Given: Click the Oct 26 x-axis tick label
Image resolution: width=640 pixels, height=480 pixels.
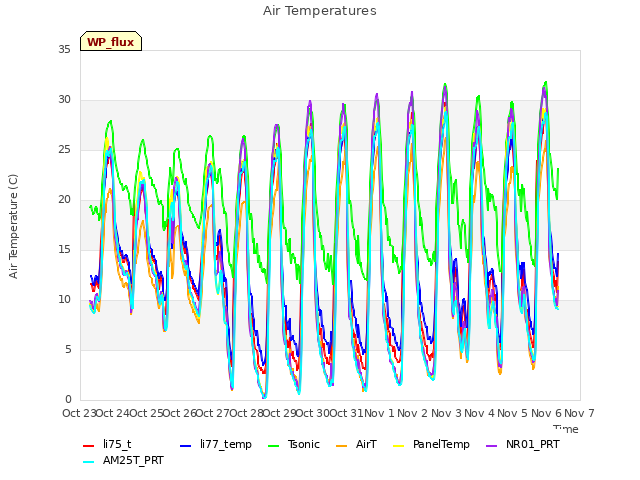Looking at the screenshot, I should pyautogui.click(x=180, y=413).
